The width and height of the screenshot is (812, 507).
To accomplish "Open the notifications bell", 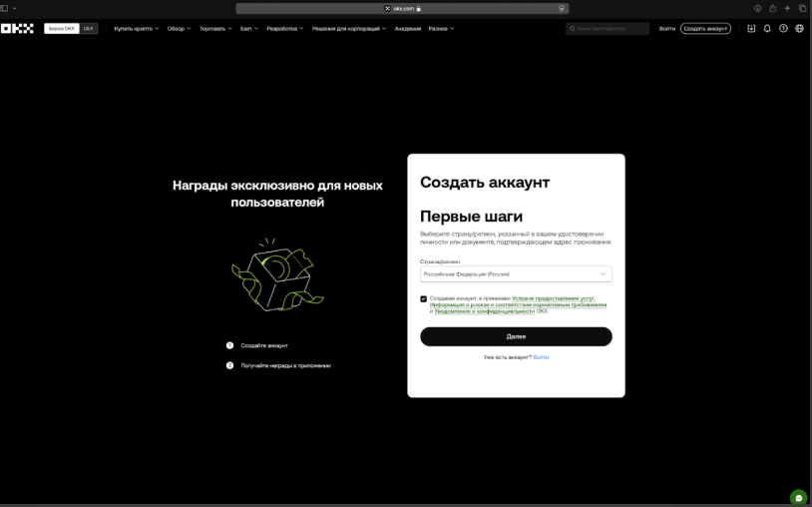I will (x=767, y=29).
